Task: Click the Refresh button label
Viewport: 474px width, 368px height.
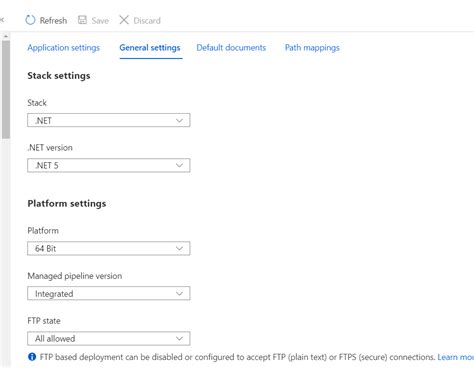Action: 53,21
